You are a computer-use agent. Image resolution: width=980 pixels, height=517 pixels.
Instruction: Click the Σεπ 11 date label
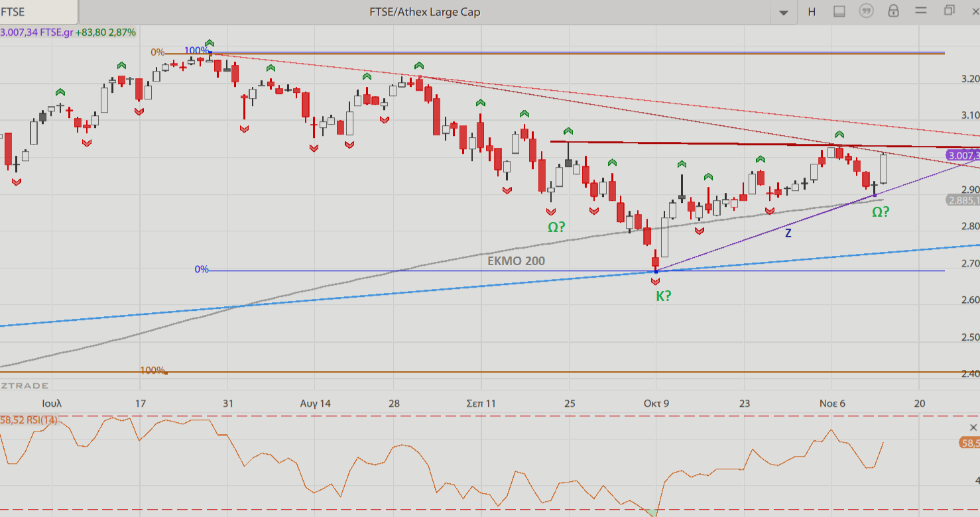(x=481, y=403)
